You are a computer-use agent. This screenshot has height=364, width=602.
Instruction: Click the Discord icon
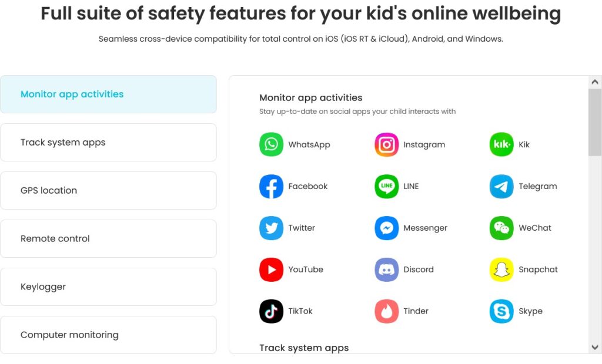click(x=386, y=269)
